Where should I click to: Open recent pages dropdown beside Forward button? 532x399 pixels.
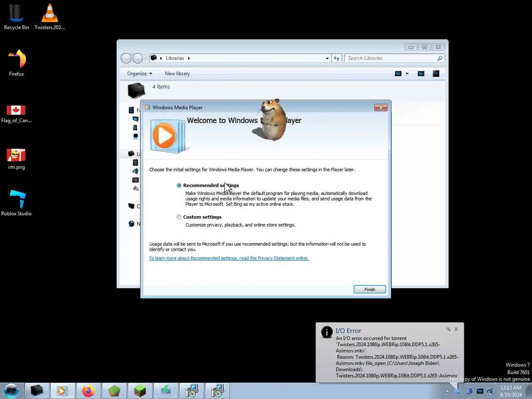pos(146,58)
